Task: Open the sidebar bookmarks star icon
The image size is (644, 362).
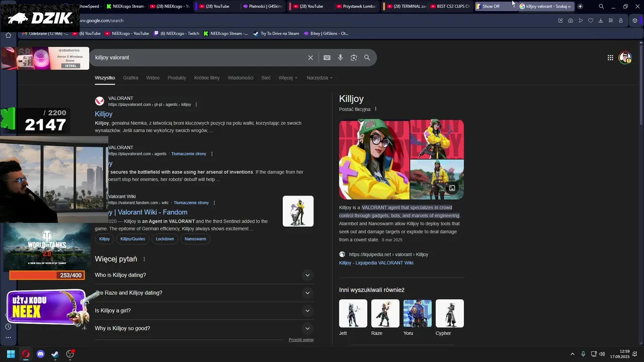Action: coord(8,35)
